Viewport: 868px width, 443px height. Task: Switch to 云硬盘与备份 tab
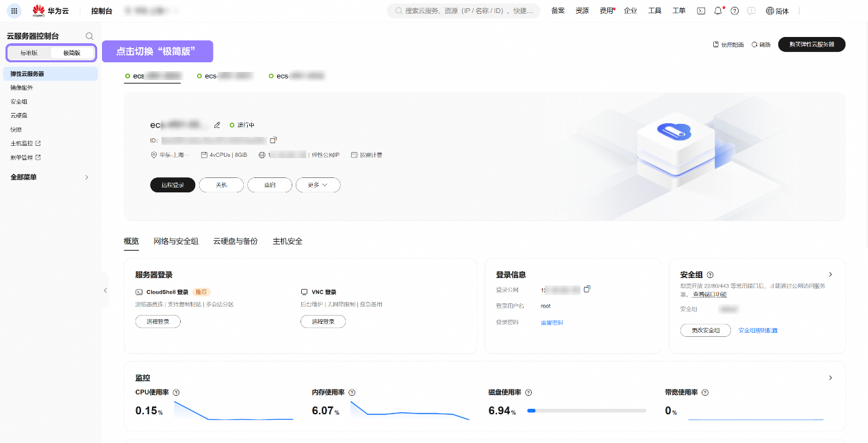pyautogui.click(x=235, y=241)
